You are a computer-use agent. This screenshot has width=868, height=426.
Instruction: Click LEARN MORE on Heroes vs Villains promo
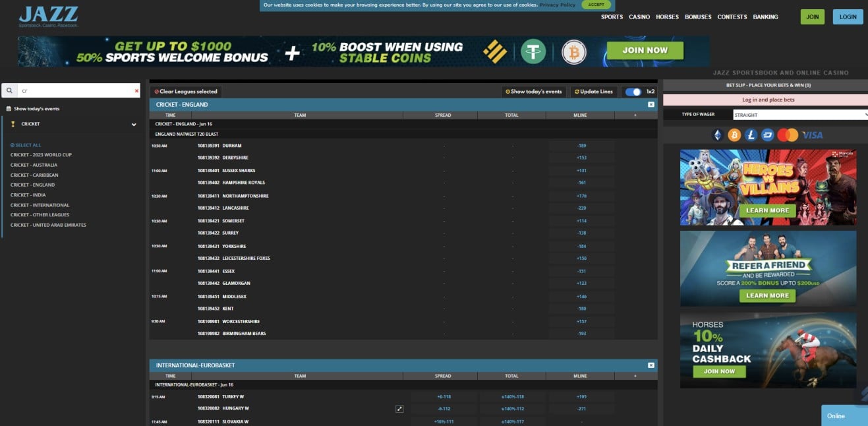(767, 210)
